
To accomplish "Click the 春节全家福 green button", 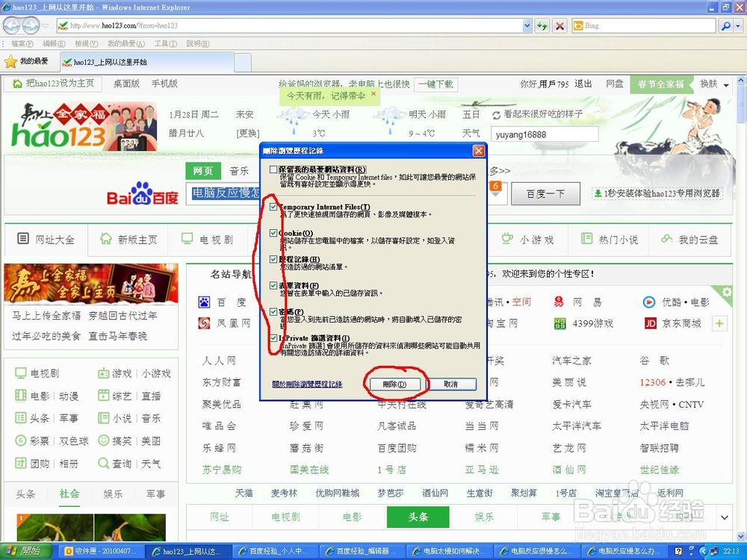I will [x=661, y=84].
